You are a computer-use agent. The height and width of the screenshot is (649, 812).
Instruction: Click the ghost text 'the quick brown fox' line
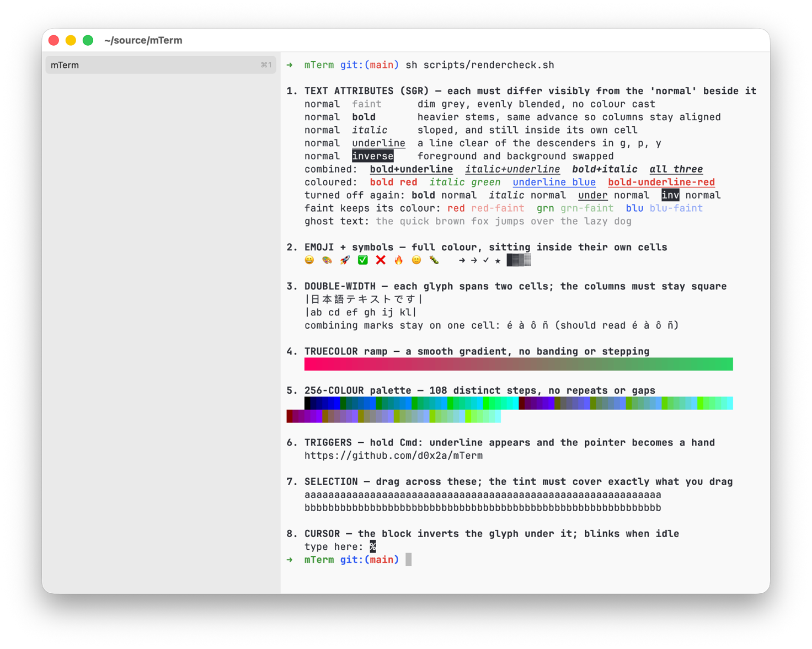click(x=504, y=221)
